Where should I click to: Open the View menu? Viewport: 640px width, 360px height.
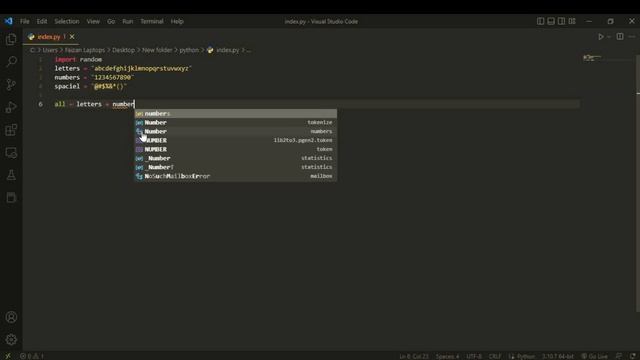point(93,21)
